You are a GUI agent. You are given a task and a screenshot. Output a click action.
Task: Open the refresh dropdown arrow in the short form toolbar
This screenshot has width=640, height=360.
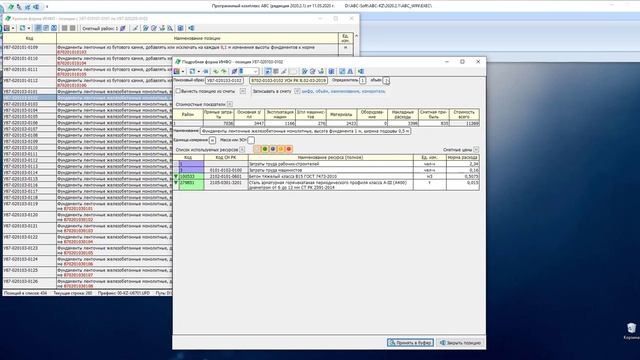pos(29,29)
